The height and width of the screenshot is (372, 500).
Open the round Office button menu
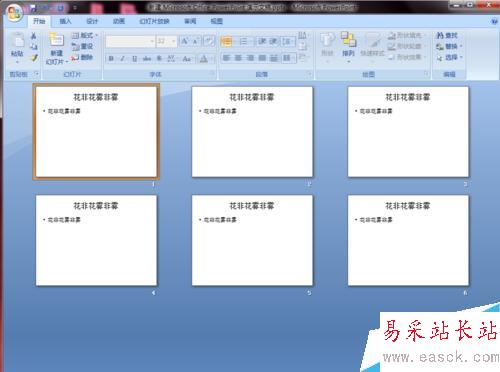[14, 13]
